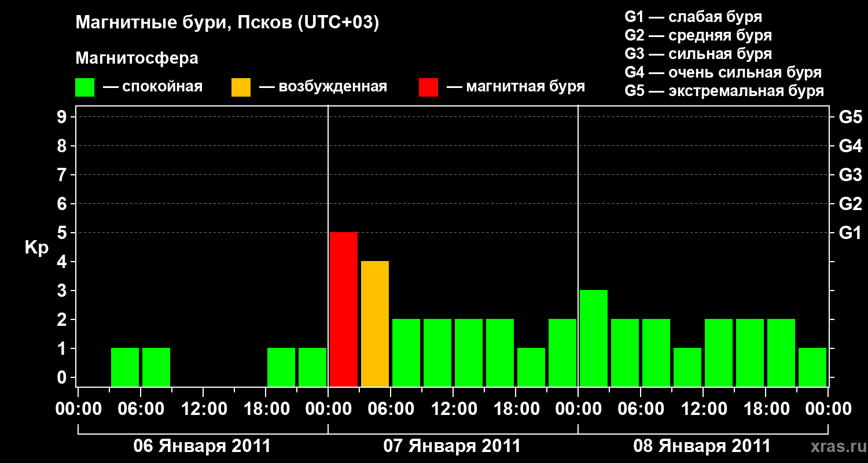Click the 12:00 time label above 06 Января
Screen dimensions: 868x463
coord(203,409)
